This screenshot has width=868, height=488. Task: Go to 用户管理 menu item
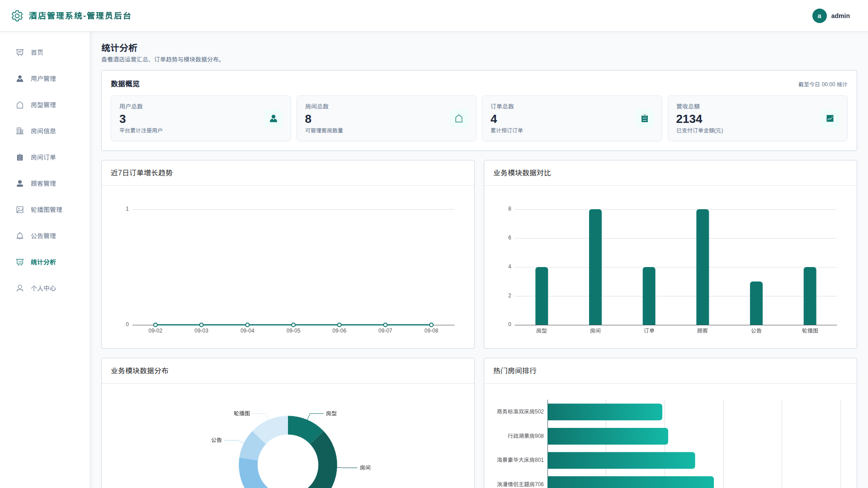pos(45,79)
